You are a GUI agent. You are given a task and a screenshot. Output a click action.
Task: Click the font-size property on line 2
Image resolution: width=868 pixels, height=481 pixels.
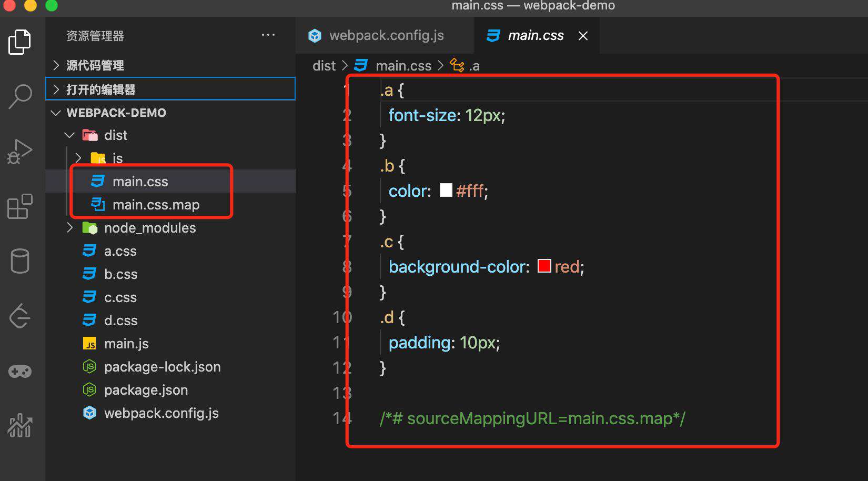coord(422,115)
